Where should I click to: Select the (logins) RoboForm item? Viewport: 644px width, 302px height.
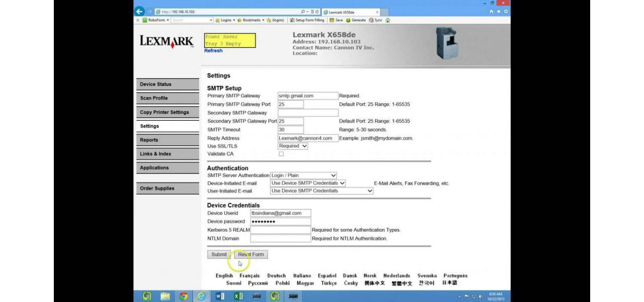(276, 20)
